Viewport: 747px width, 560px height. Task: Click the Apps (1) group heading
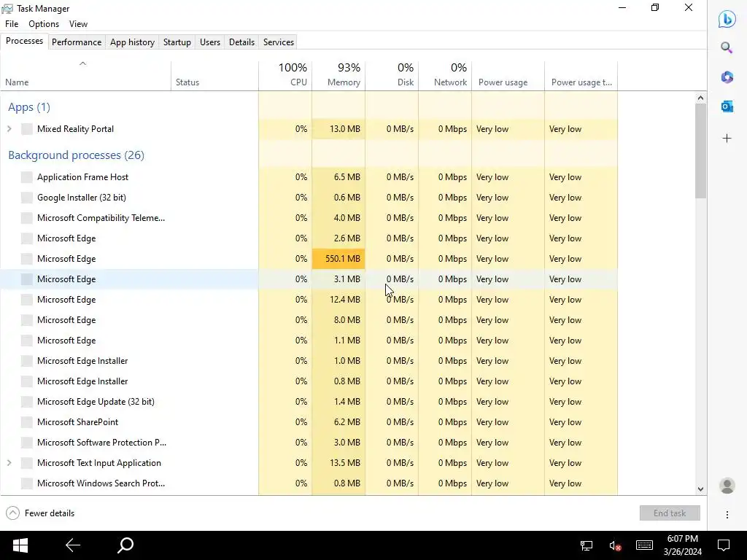click(x=29, y=107)
